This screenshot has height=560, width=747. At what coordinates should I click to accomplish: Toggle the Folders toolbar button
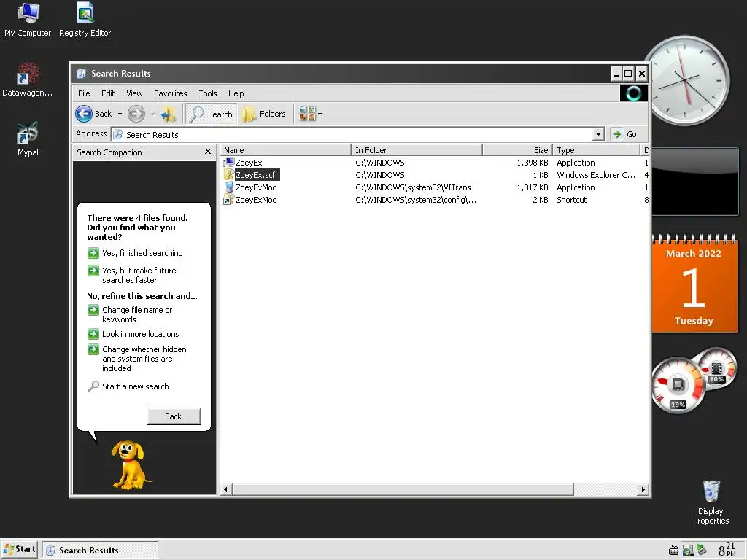[x=263, y=114]
